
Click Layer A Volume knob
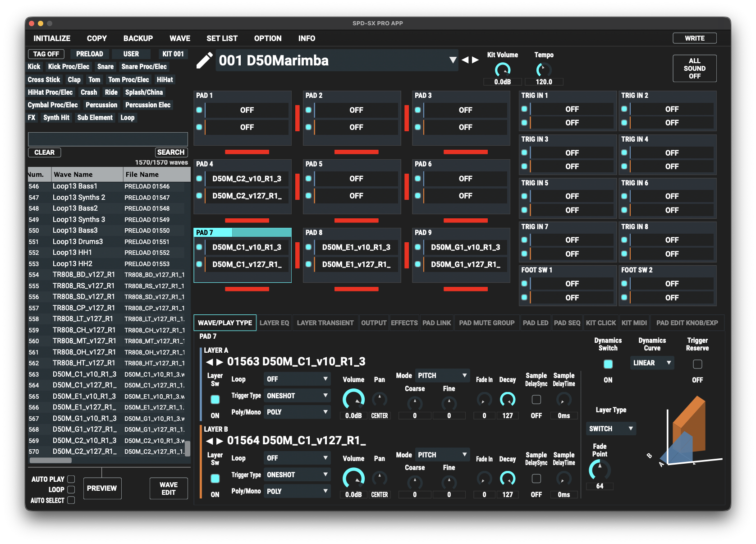click(x=353, y=399)
